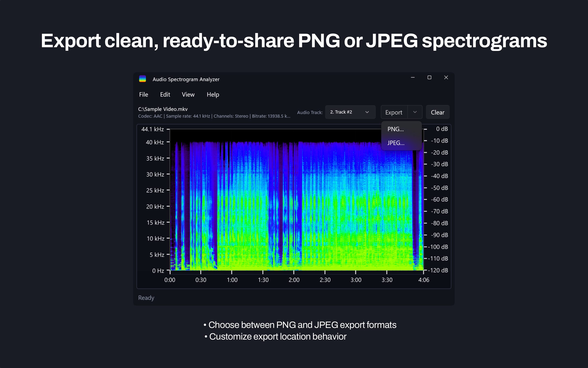The width and height of the screenshot is (588, 368).
Task: Maximize the Audio Spectrogram Analyzer window
Action: point(429,77)
